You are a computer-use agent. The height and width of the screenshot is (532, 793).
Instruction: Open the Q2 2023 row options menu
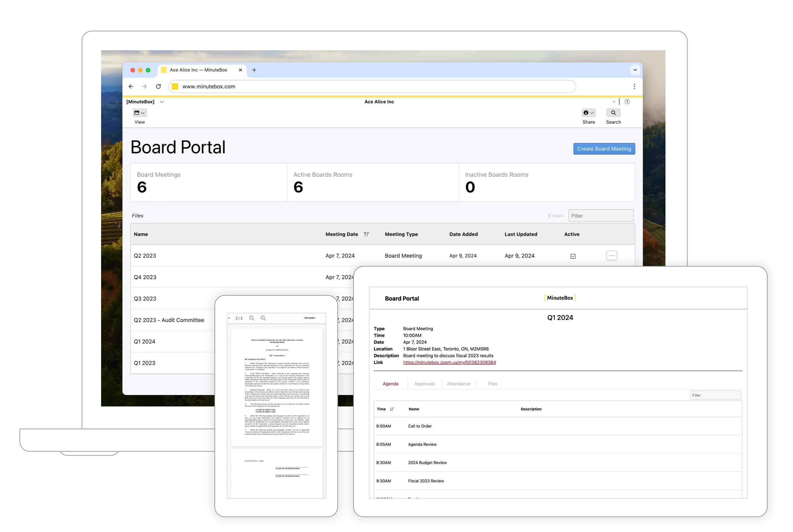point(612,255)
